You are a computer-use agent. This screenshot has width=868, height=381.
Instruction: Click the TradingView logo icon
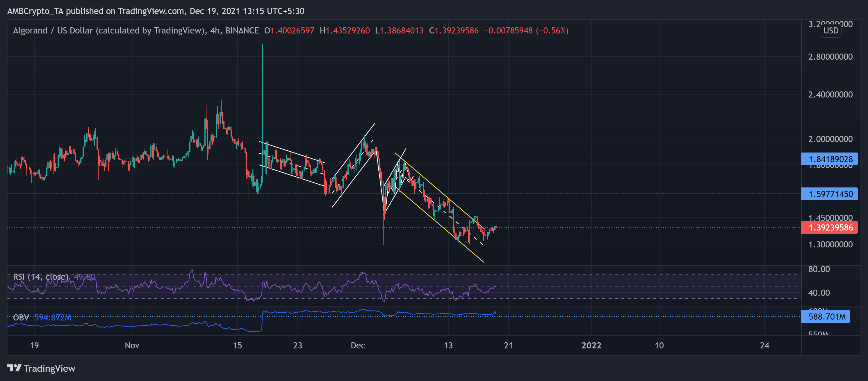click(14, 368)
